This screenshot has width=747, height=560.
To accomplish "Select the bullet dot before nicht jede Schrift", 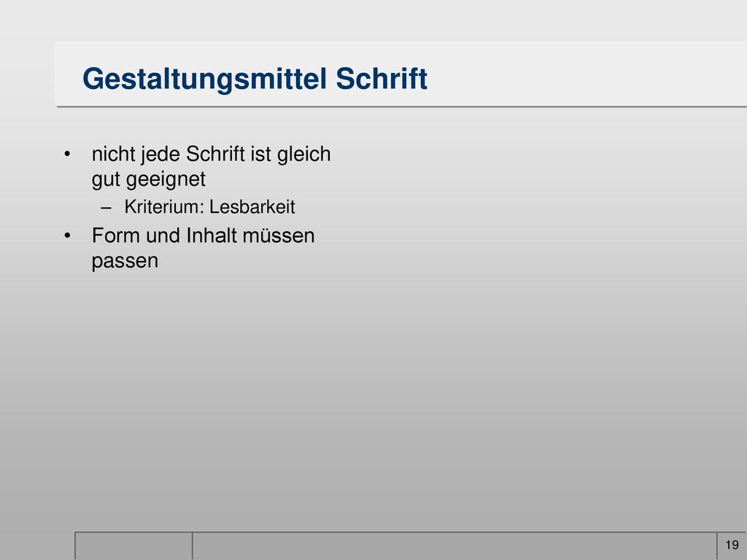I will pyautogui.click(x=67, y=155).
